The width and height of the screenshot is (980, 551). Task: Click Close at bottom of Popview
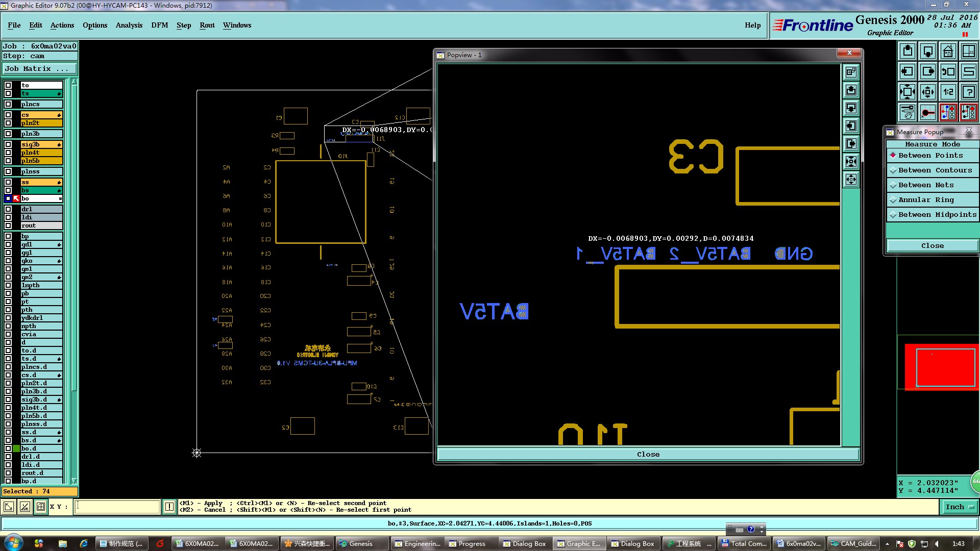[648, 454]
